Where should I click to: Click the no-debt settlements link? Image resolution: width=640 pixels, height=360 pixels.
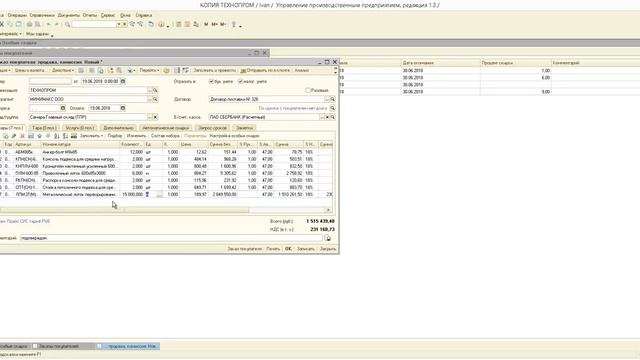pos(293,108)
